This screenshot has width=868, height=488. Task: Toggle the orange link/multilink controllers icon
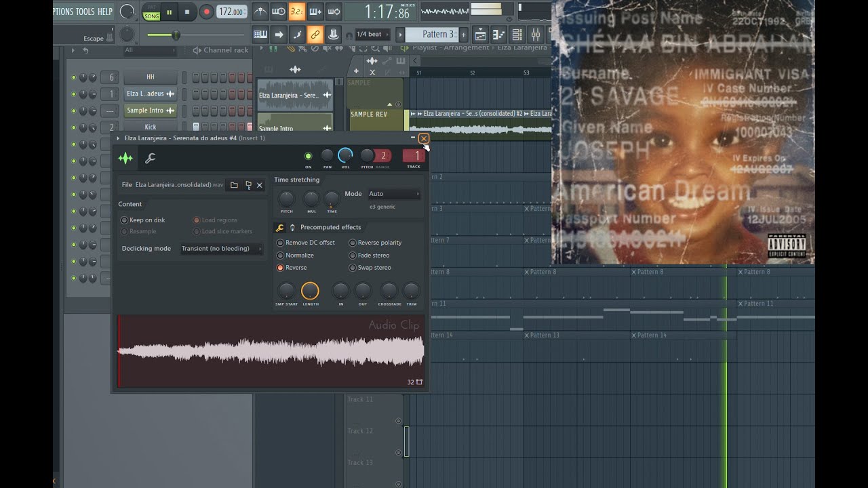(315, 35)
